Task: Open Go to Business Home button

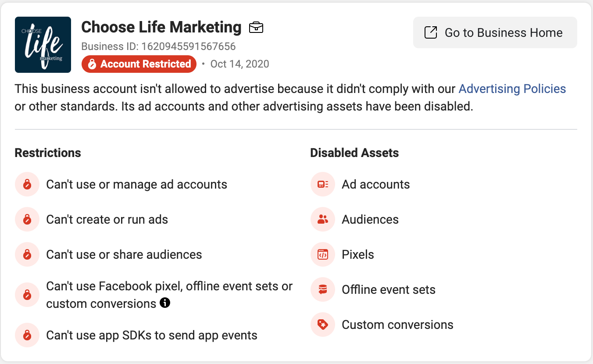Action: [x=495, y=32]
